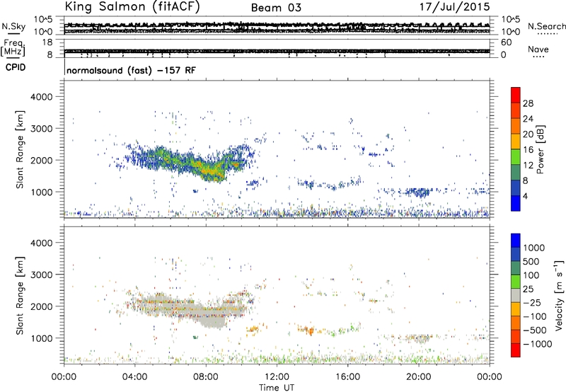Click the 'King Salmon (fitACF)' plot title

pos(132,6)
